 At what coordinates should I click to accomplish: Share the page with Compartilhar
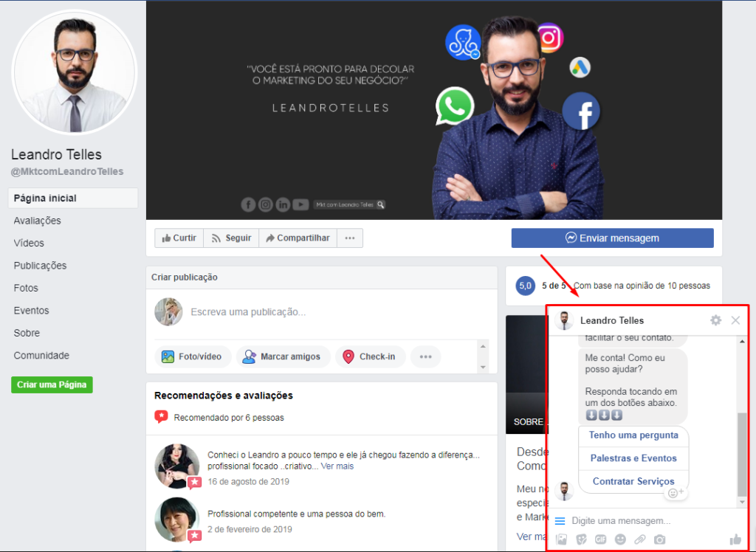click(298, 238)
